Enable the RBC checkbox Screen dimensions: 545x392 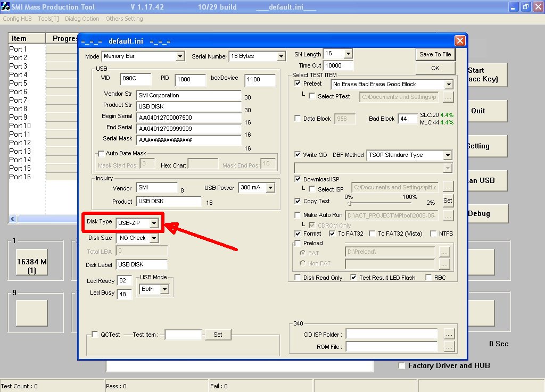[x=428, y=278]
